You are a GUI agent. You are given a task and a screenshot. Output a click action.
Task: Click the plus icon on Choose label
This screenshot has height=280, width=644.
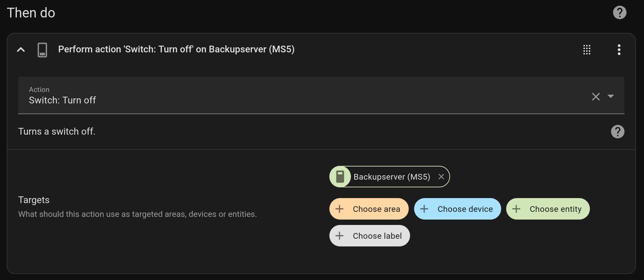(x=339, y=236)
